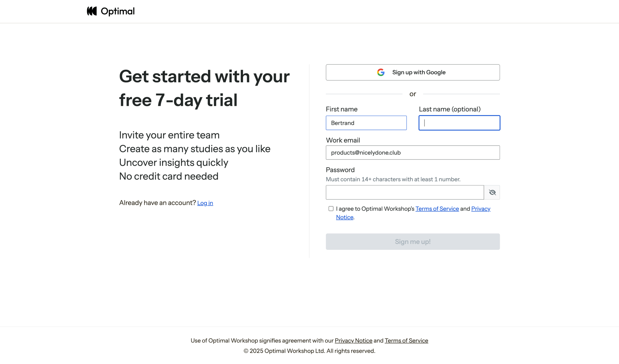This screenshot has width=619, height=364.
Task: Click the Password field label
Action: 340,170
